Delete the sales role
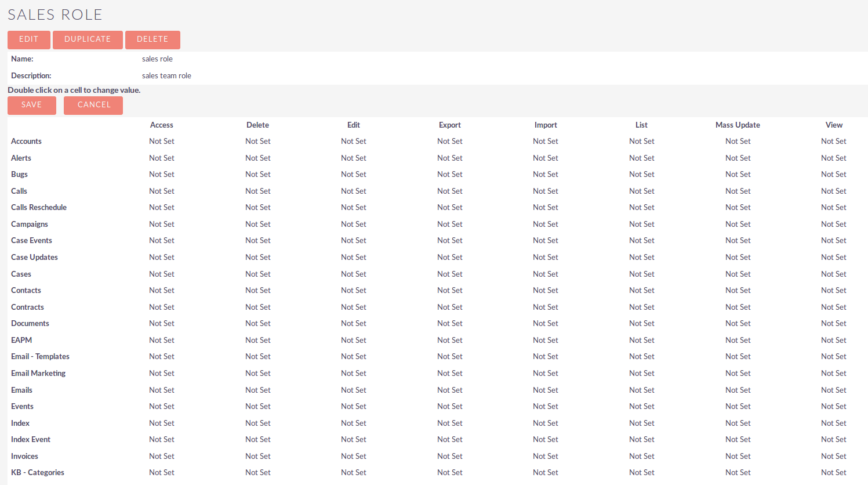This screenshot has height=485, width=868. point(152,39)
